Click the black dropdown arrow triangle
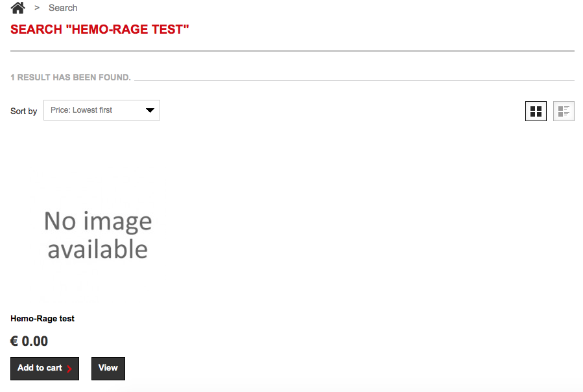Image resolution: width=583 pixels, height=392 pixels. tap(150, 110)
